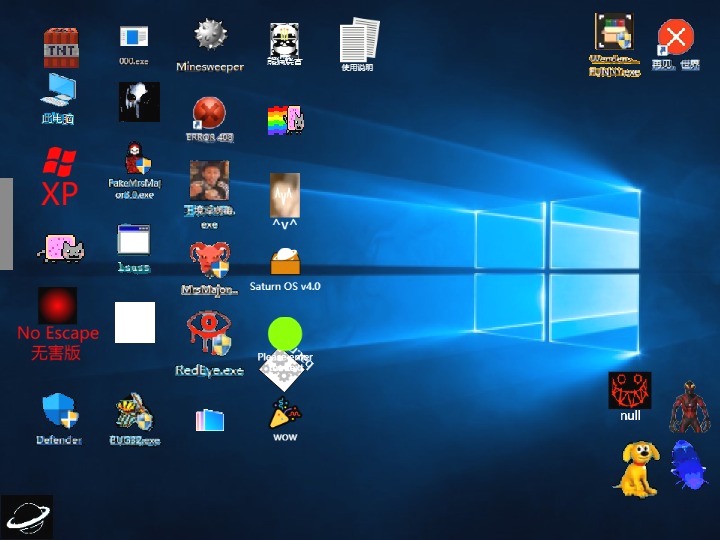Open the man's photo exe icon
Image resolution: width=720 pixels, height=540 pixels.
(209, 195)
